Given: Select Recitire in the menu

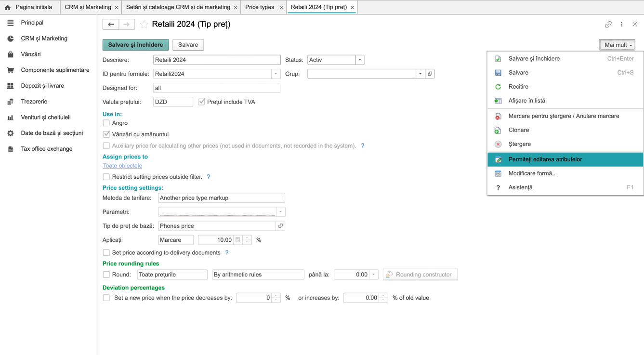Looking at the screenshot, I should point(565,87).
